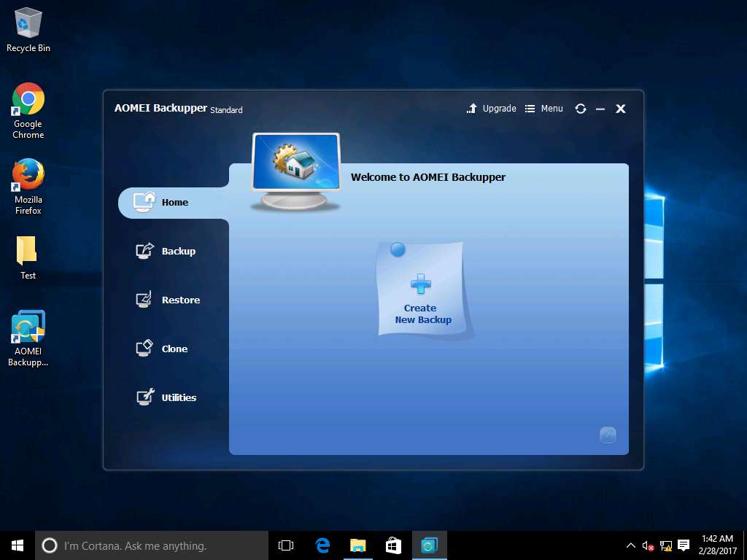
Task: Open the Utilities section
Action: click(166, 397)
